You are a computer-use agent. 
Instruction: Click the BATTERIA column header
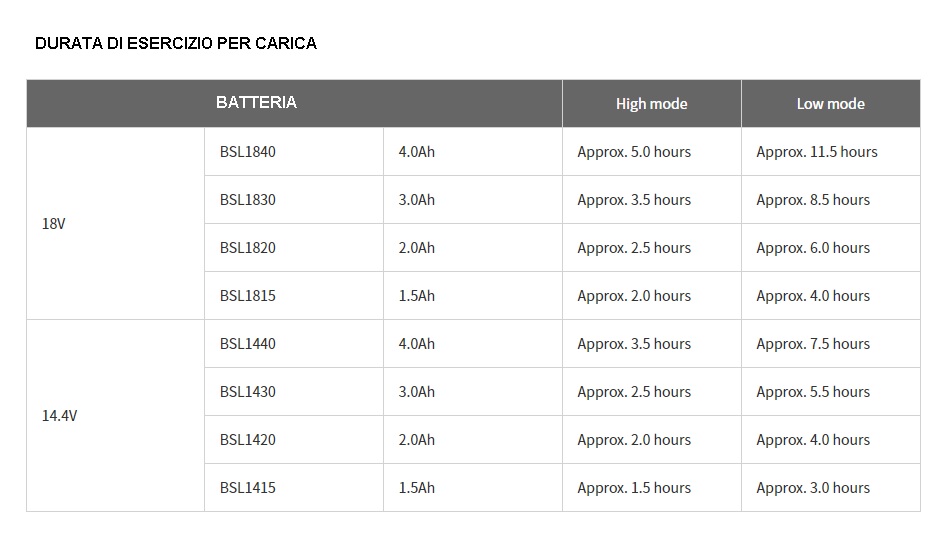tap(257, 103)
